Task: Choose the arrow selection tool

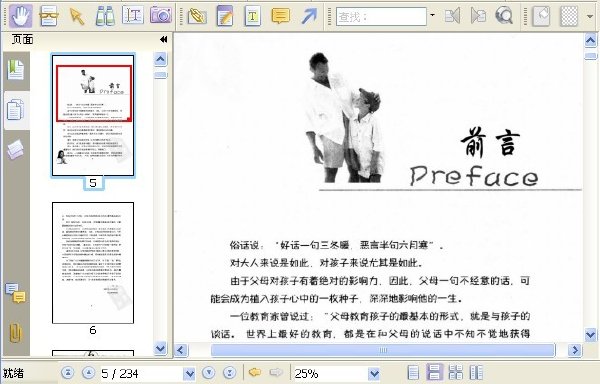Action: click(77, 16)
